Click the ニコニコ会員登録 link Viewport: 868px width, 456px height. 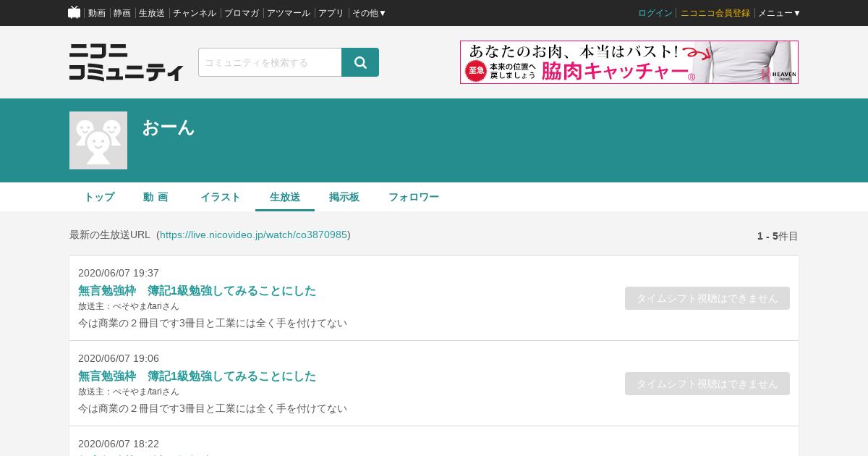tap(715, 13)
